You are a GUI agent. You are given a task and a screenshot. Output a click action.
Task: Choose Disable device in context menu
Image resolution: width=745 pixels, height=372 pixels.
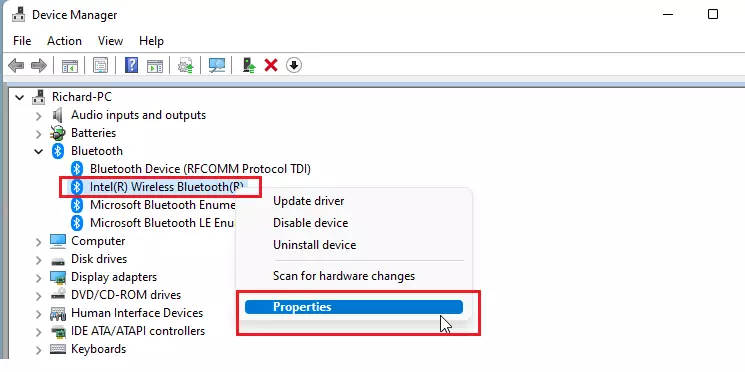point(310,223)
